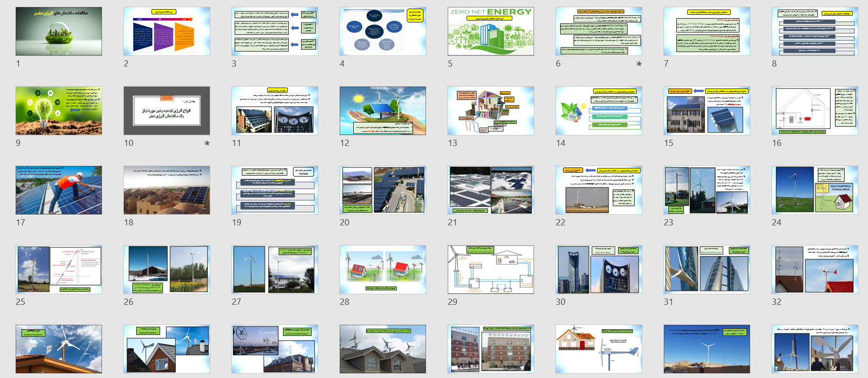Select slide 4 thumbnail with circular diagram

click(383, 31)
